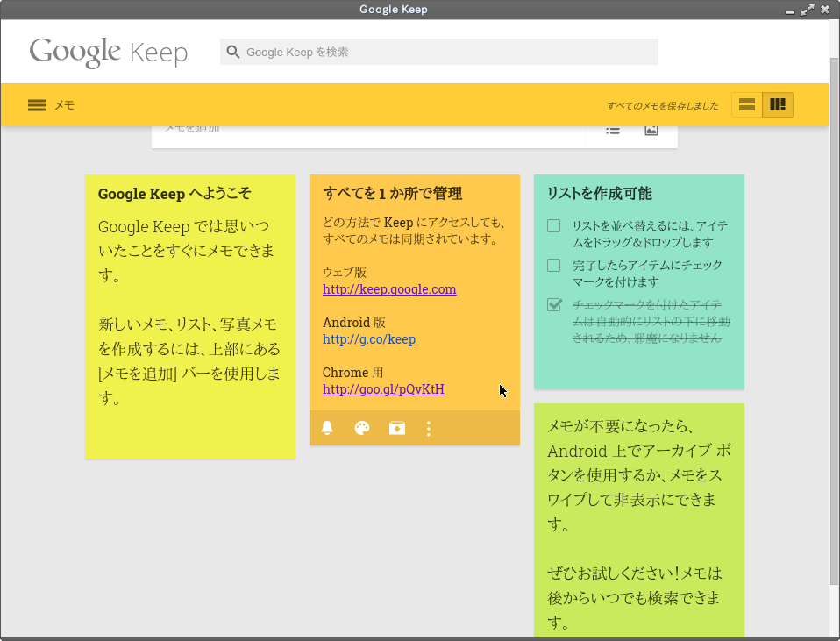This screenshot has height=641, width=840.
Task: Check the リストを並べ替えるには item
Action: (554, 225)
